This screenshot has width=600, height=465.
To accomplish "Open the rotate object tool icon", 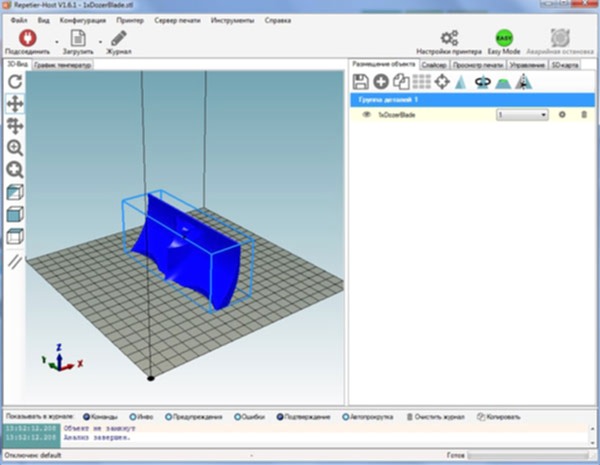I will tap(481, 82).
